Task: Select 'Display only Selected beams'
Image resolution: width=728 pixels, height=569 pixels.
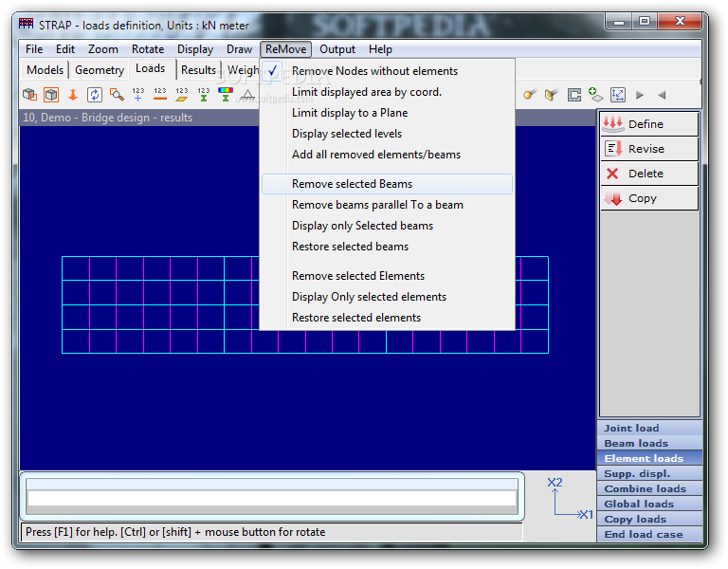Action: tap(387, 226)
